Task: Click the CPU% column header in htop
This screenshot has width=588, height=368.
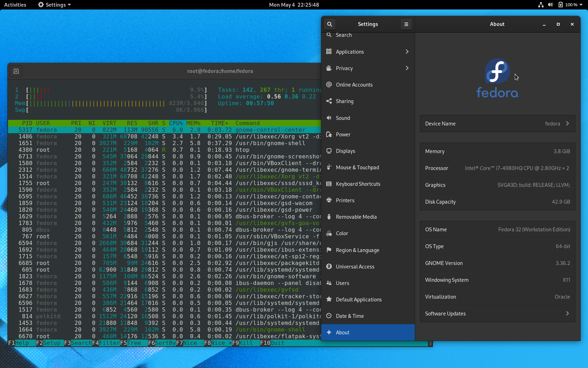Action: click(x=176, y=123)
